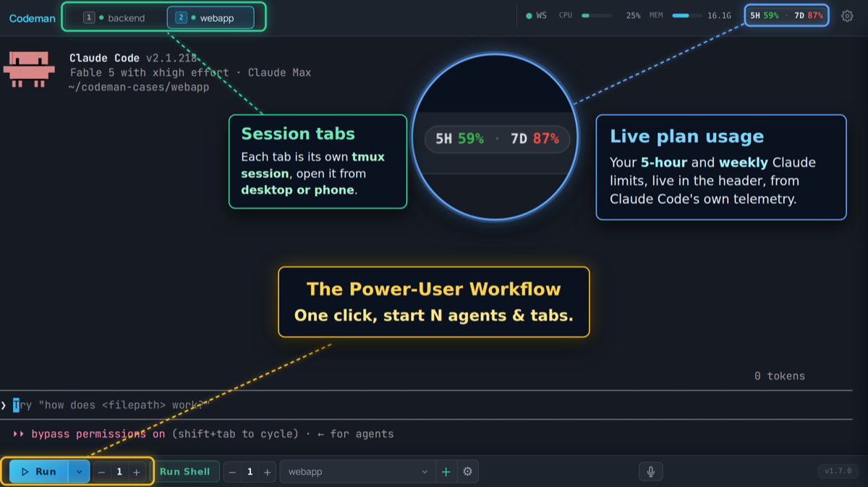The height and width of the screenshot is (487, 868).
Task: Click the '0 tokens' counter
Action: click(x=780, y=376)
